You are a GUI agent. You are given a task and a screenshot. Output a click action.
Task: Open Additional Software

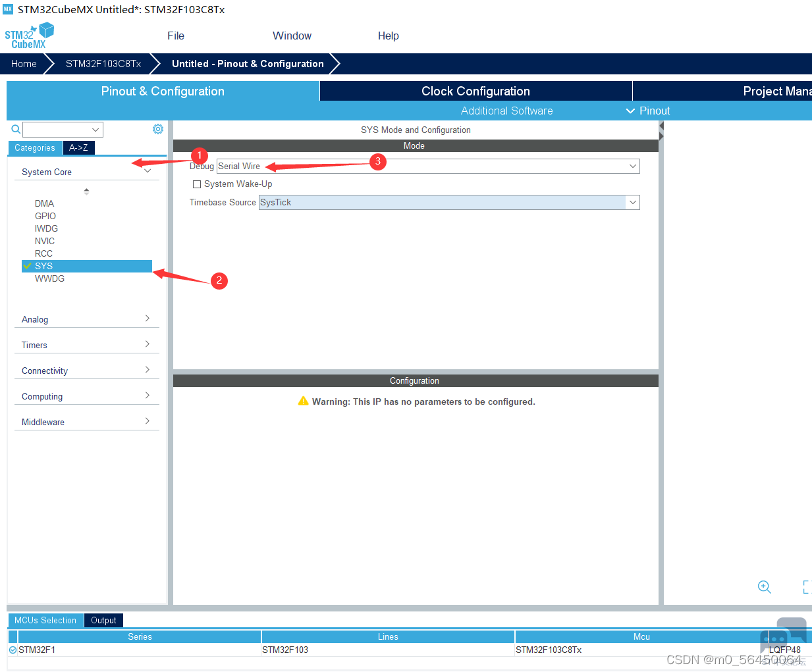click(x=506, y=111)
